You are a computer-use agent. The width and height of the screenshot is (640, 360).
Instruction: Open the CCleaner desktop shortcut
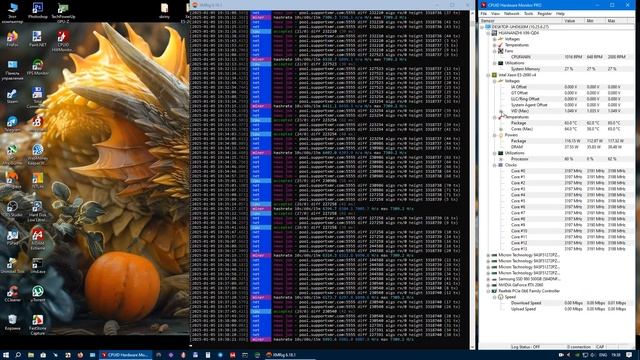tap(12, 293)
